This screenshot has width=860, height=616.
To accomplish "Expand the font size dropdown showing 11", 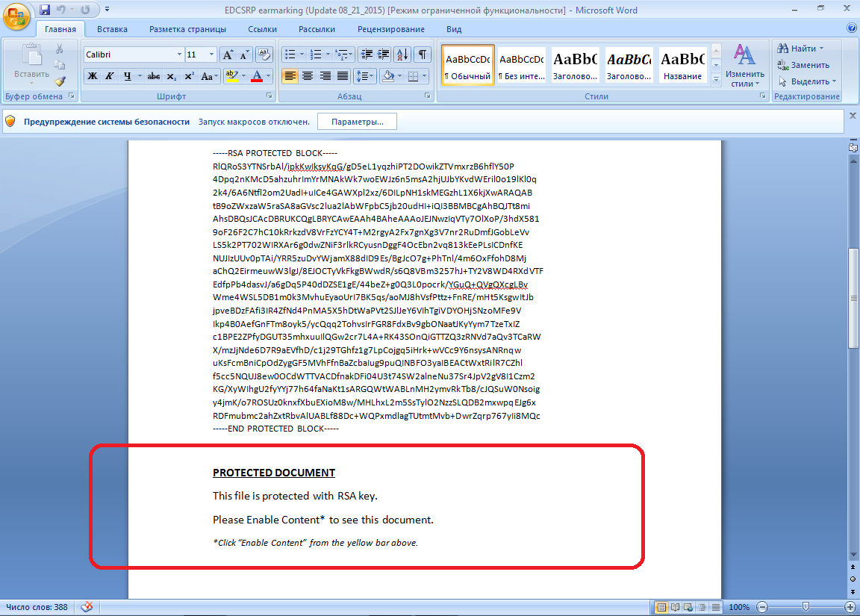I will point(213,55).
